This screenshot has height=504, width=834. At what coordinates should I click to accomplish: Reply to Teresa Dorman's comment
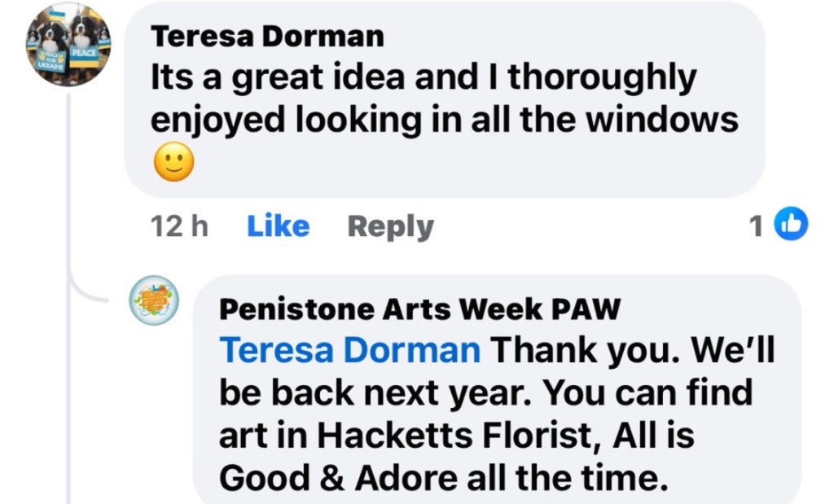(x=390, y=226)
